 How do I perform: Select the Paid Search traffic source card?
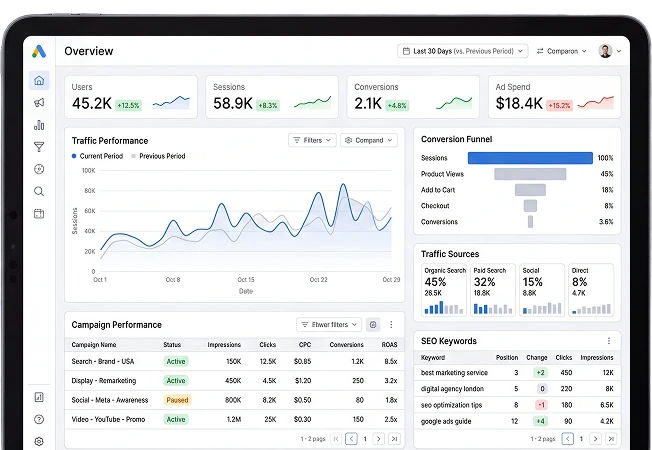coord(493,290)
